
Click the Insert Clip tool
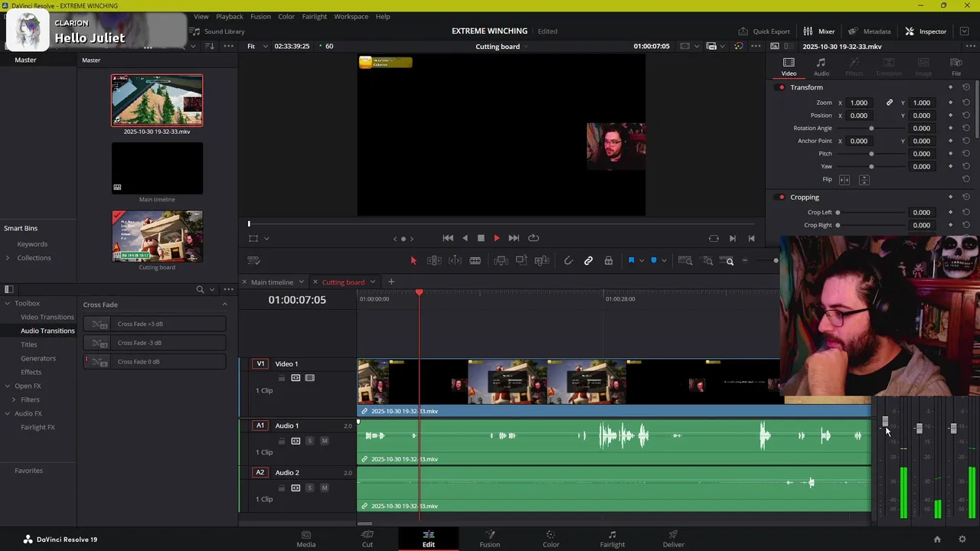501,261
